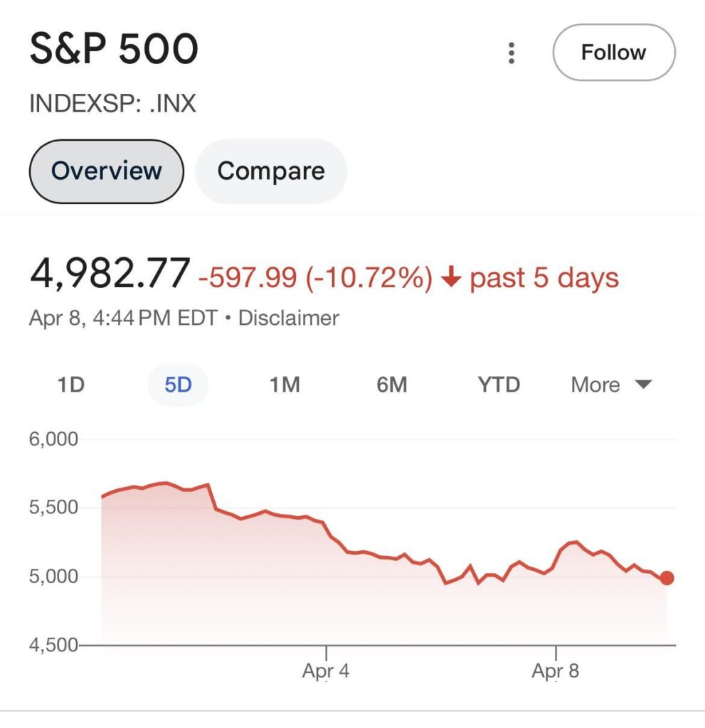Viewport: 705px width, 728px height.
Task: Follow the S&P 500 index
Action: pos(613,53)
